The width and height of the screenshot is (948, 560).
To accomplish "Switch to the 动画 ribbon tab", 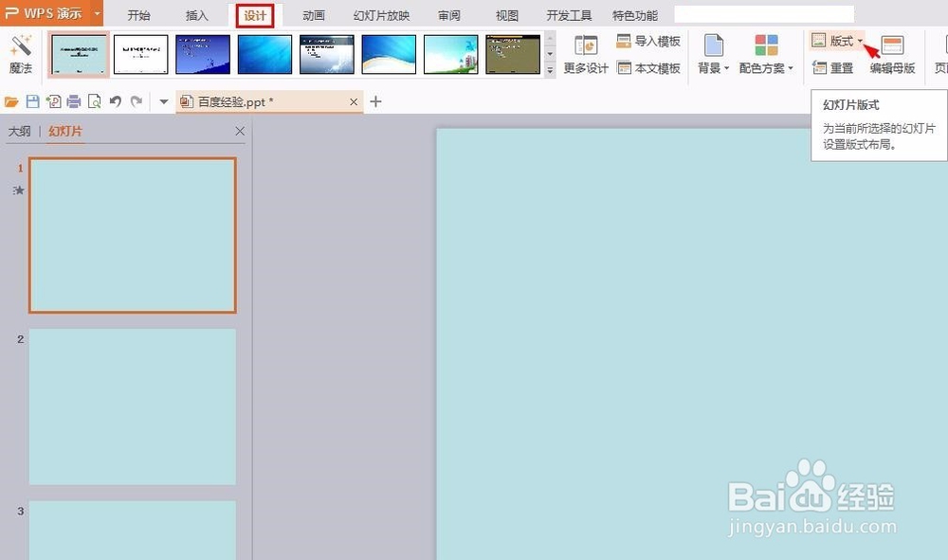I will (x=313, y=16).
